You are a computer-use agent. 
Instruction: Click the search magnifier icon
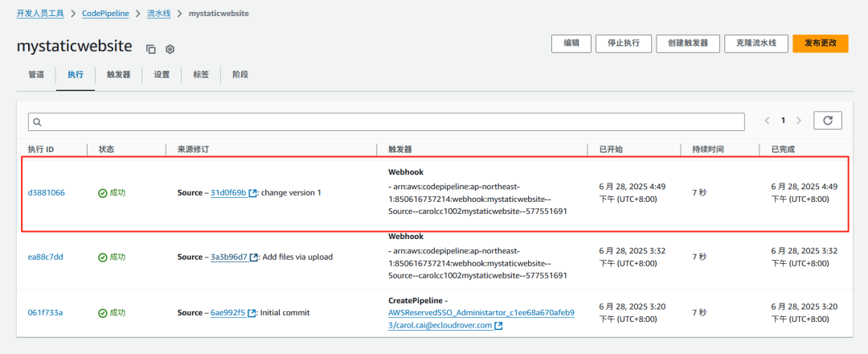(x=37, y=121)
